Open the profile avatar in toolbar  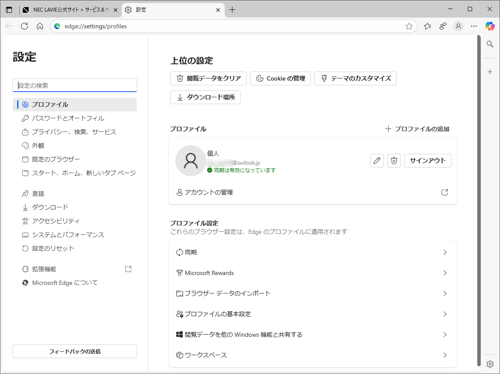click(458, 26)
